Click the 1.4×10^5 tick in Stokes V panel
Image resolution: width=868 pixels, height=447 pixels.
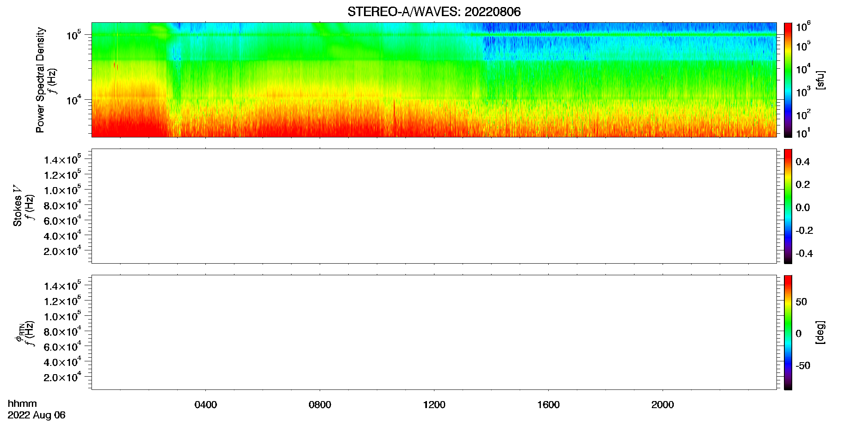click(x=63, y=159)
